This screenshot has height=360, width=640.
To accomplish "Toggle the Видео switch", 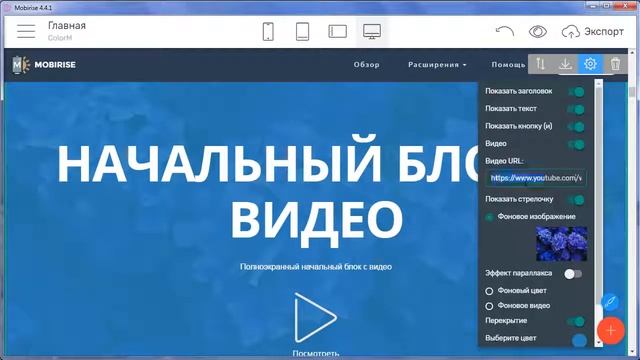I will click(577, 144).
